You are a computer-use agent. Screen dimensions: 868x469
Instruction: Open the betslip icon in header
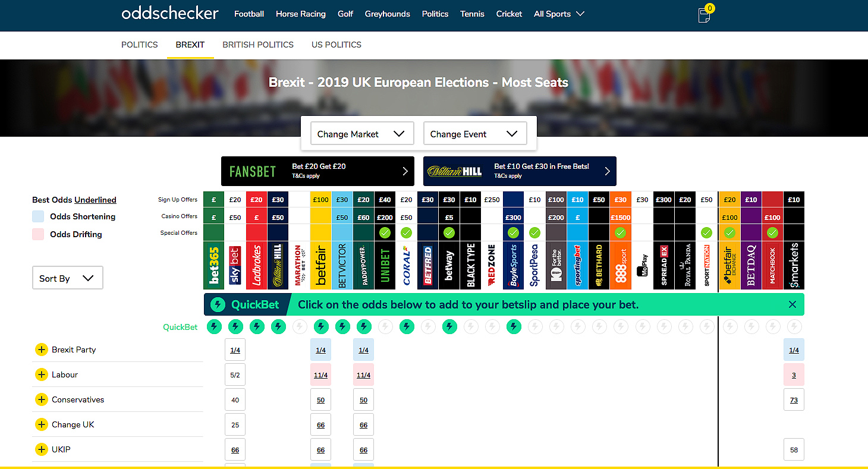click(705, 14)
